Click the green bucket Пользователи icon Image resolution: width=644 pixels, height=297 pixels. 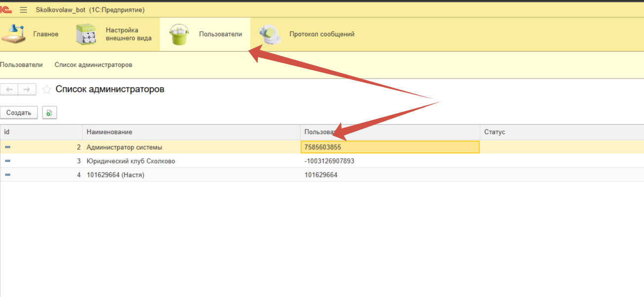[179, 35]
